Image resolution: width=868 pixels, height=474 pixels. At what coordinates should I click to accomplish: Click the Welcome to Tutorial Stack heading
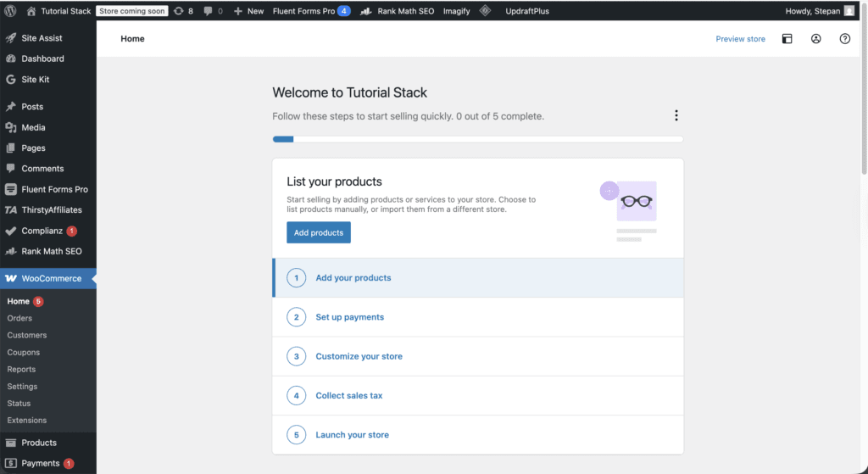pyautogui.click(x=349, y=92)
